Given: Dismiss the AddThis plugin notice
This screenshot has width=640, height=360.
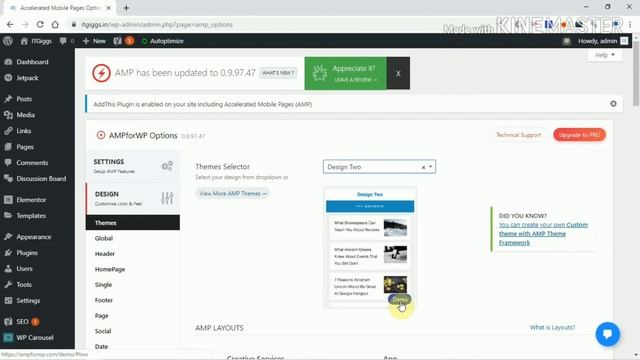Looking at the screenshot, I should pos(613,104).
